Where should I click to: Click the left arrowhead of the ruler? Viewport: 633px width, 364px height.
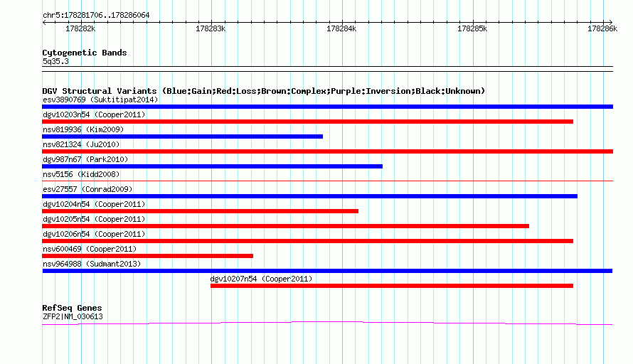pyautogui.click(x=43, y=22)
